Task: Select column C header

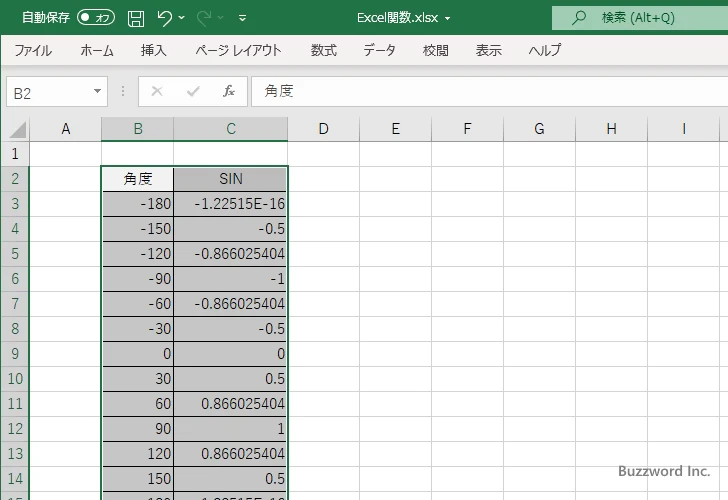Action: (231, 129)
